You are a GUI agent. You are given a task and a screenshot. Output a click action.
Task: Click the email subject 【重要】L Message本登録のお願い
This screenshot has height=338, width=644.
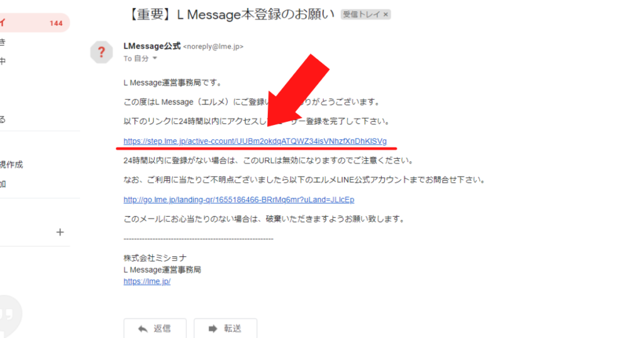[231, 14]
